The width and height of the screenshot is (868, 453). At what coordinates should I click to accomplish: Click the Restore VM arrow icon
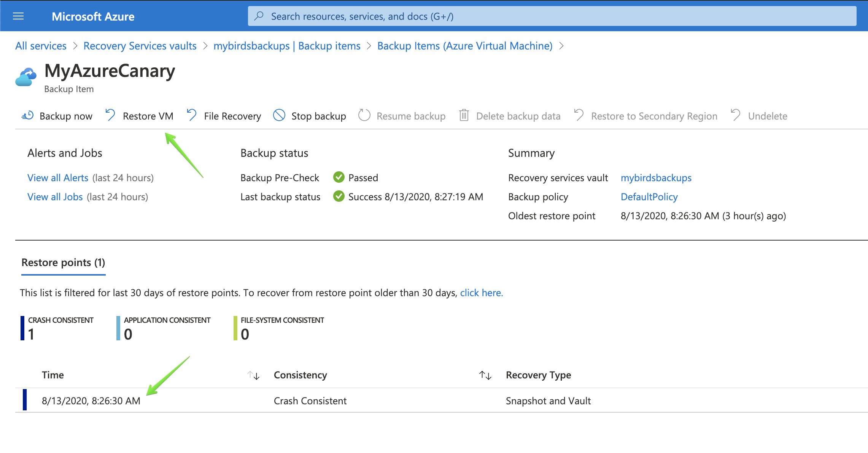tap(111, 115)
